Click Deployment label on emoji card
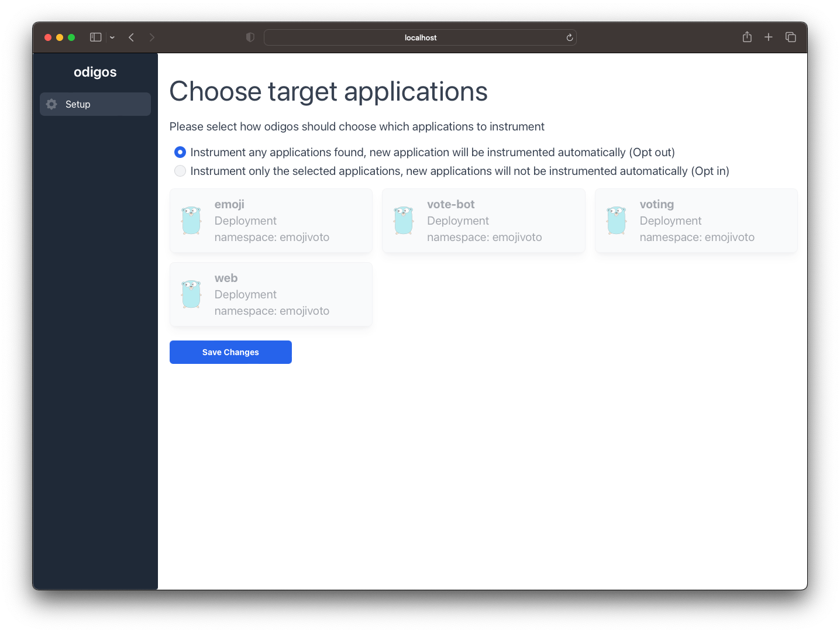Screen dimensions: 840x633 [x=246, y=221]
